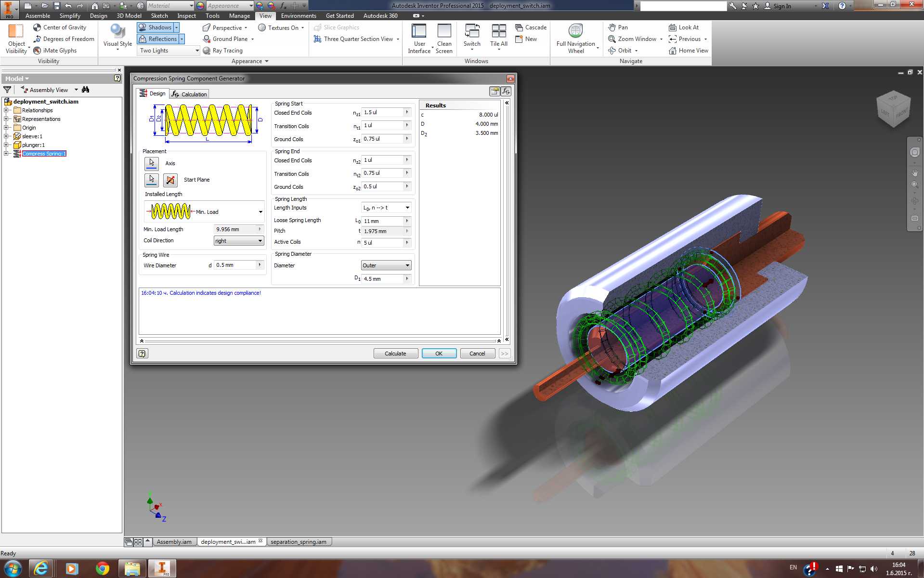Open the Visual Style tool
This screenshot has width=924, height=578.
click(x=117, y=37)
